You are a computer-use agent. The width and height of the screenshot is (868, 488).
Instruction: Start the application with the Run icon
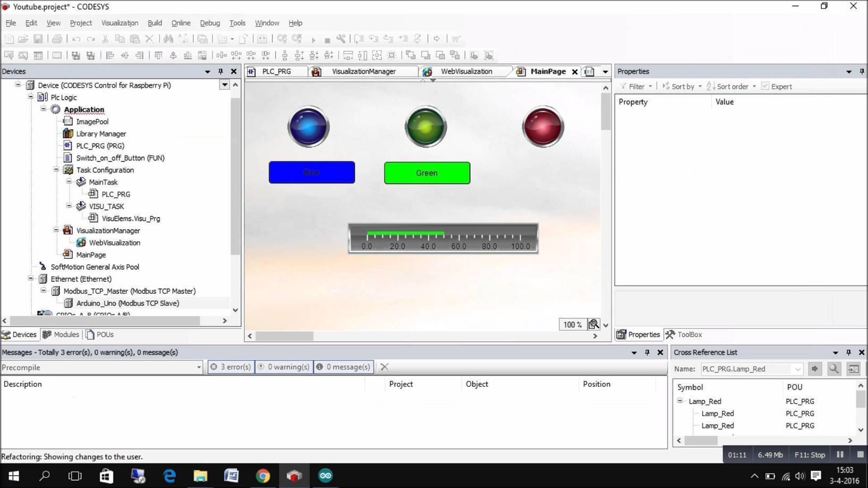[313, 39]
